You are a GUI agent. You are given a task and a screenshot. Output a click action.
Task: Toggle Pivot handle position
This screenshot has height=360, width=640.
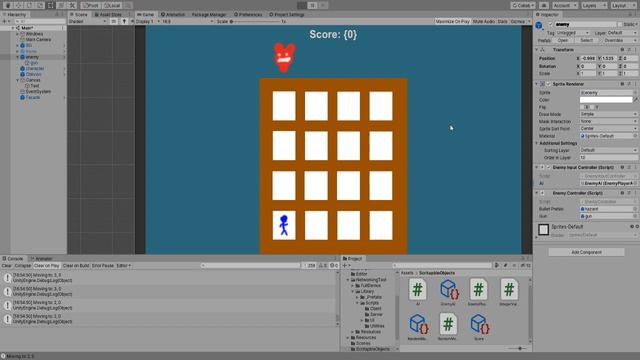pyautogui.click(x=91, y=5)
